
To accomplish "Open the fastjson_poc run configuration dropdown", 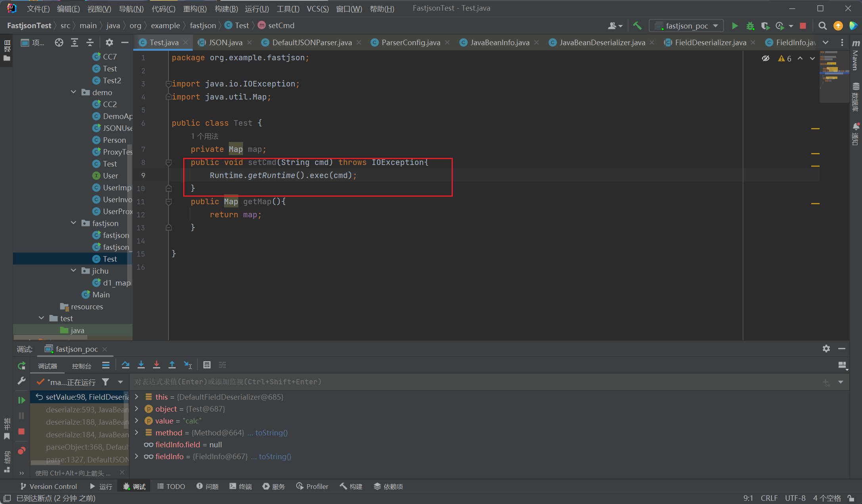I will [x=686, y=26].
